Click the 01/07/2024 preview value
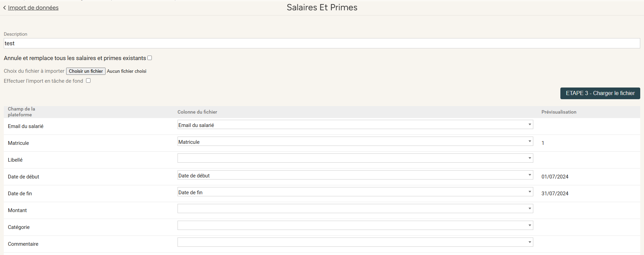The image size is (644, 255). (x=555, y=177)
